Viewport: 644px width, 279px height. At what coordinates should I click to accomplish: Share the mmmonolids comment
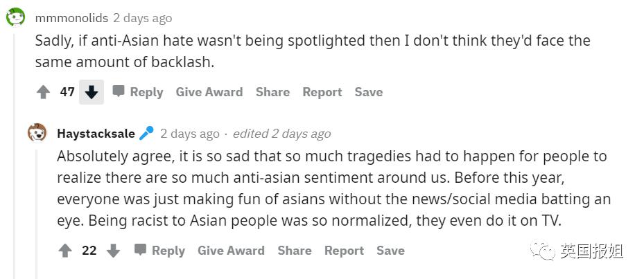click(x=272, y=92)
